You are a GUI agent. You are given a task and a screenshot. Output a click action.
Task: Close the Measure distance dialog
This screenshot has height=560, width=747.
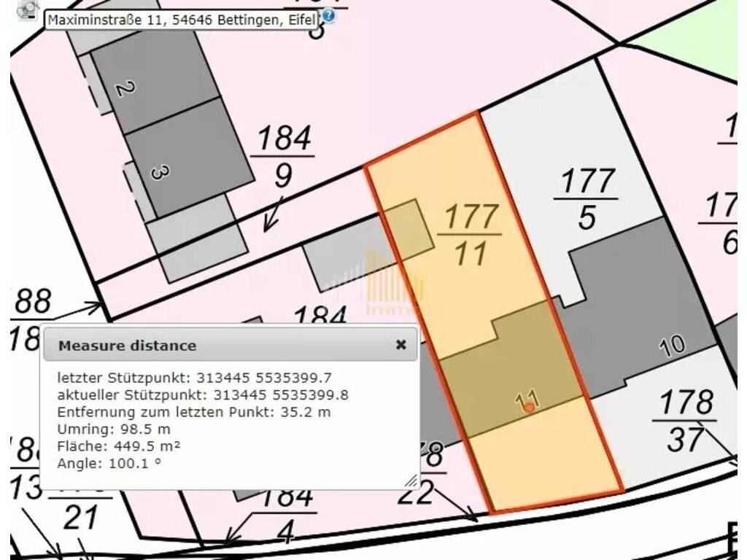[x=400, y=345]
